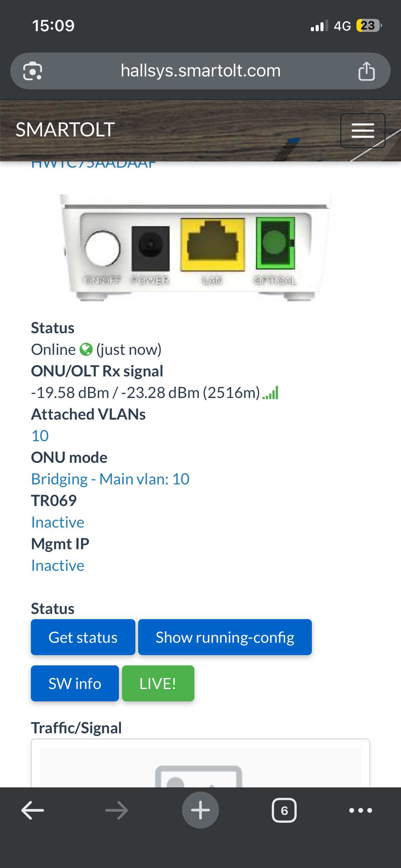Tap the yellow LAN port on ONU image
Image resolution: width=401 pixels, height=868 pixels.
tap(212, 245)
